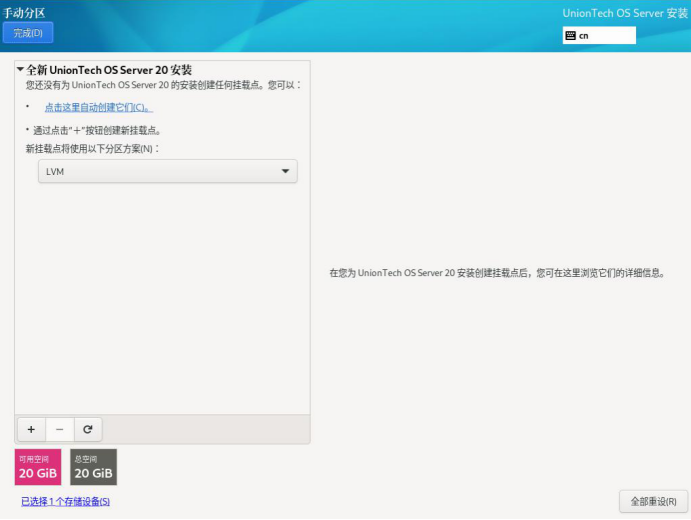Click the 点击这里自动创建它们(C) link
Image resolution: width=691 pixels, height=520 pixels.
coord(98,107)
